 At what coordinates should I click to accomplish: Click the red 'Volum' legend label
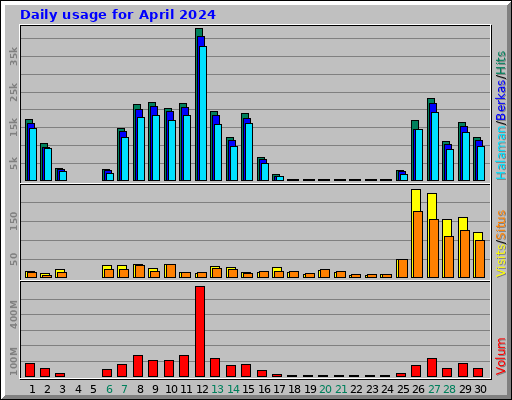[x=501, y=356]
